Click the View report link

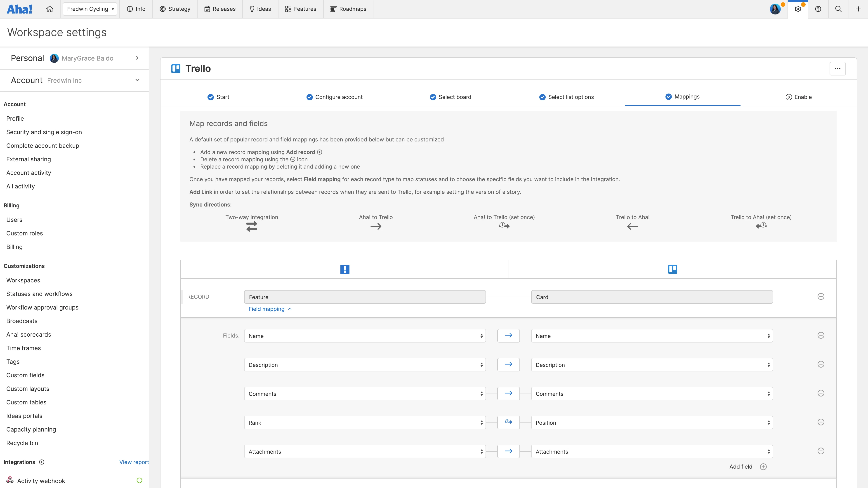[133, 462]
